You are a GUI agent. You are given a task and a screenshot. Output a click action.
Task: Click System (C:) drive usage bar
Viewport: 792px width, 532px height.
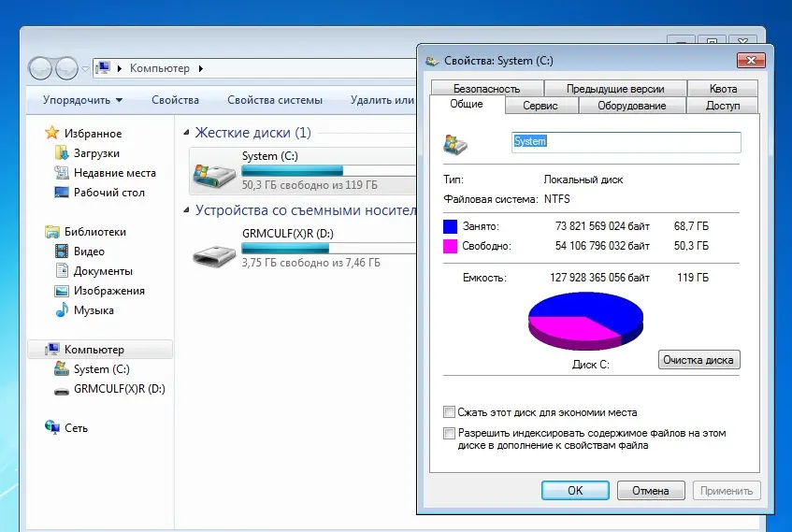click(x=329, y=170)
